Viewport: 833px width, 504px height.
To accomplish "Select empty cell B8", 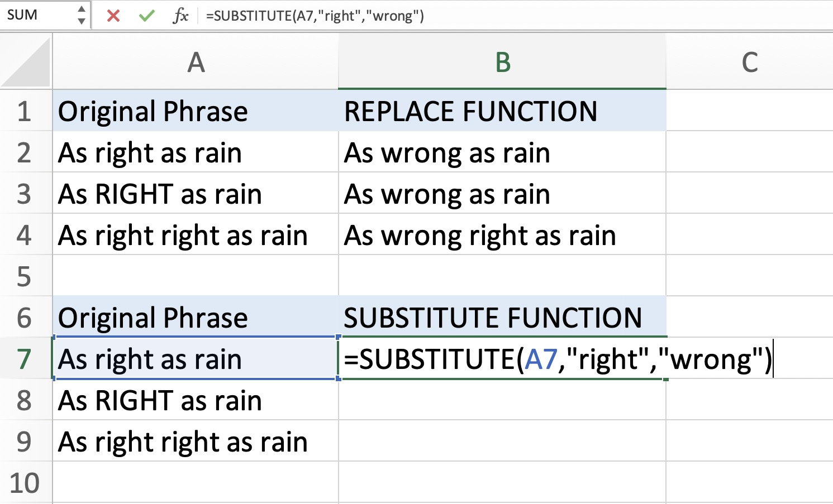I will coord(502,400).
